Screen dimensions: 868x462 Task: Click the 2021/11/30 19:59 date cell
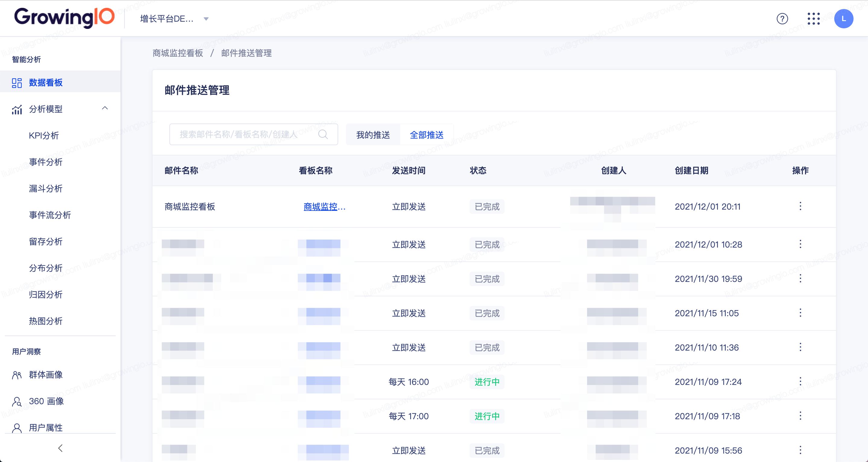coord(708,279)
